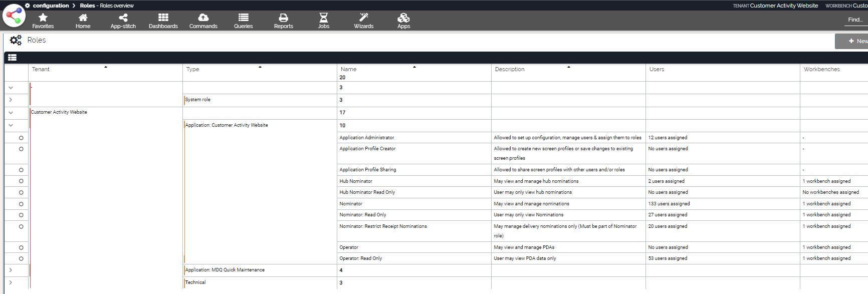Select the Hub Nominator row radio button
Image resolution: width=868 pixels, height=294 pixels.
pyautogui.click(x=21, y=181)
